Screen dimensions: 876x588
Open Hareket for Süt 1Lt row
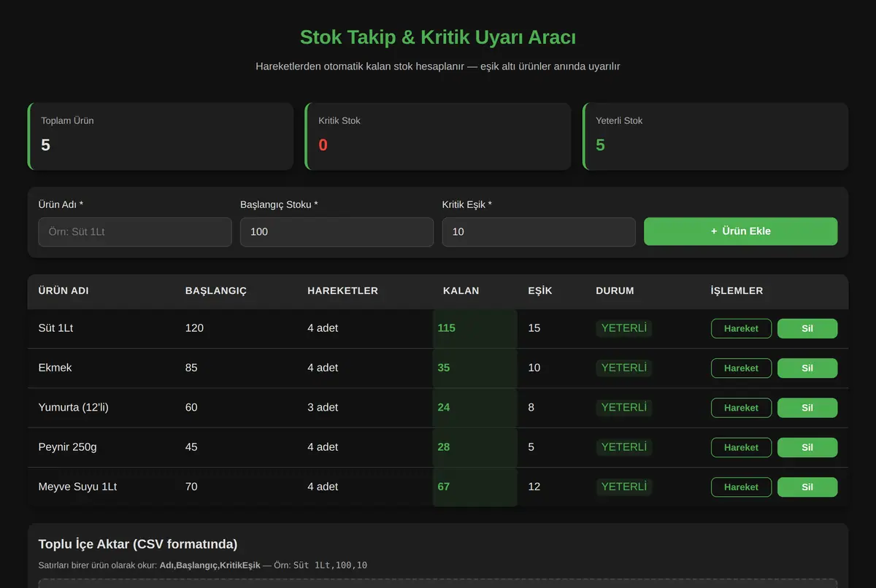tap(741, 328)
